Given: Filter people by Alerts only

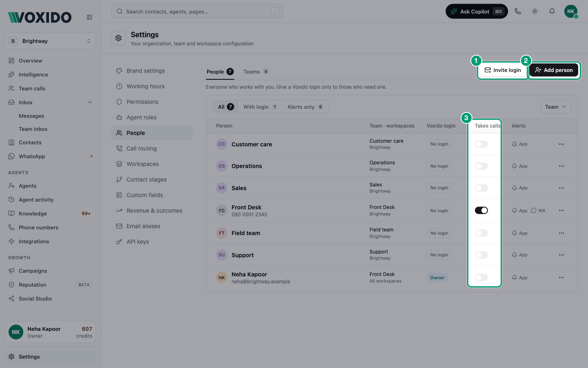Looking at the screenshot, I should 305,107.
